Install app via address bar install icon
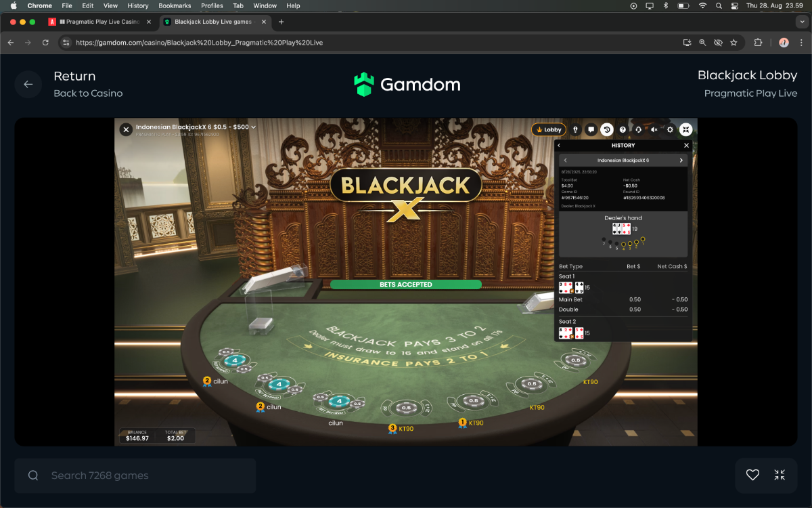The height and width of the screenshot is (508, 812). click(x=687, y=42)
